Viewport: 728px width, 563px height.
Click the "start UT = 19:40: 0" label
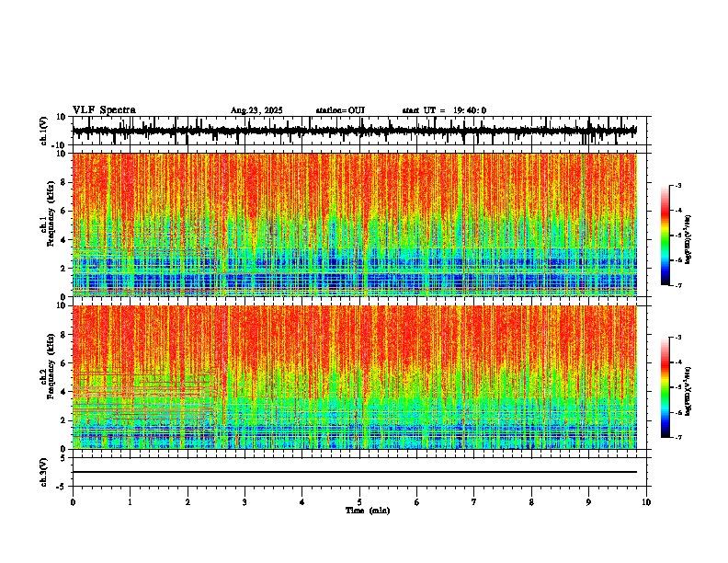pos(444,110)
